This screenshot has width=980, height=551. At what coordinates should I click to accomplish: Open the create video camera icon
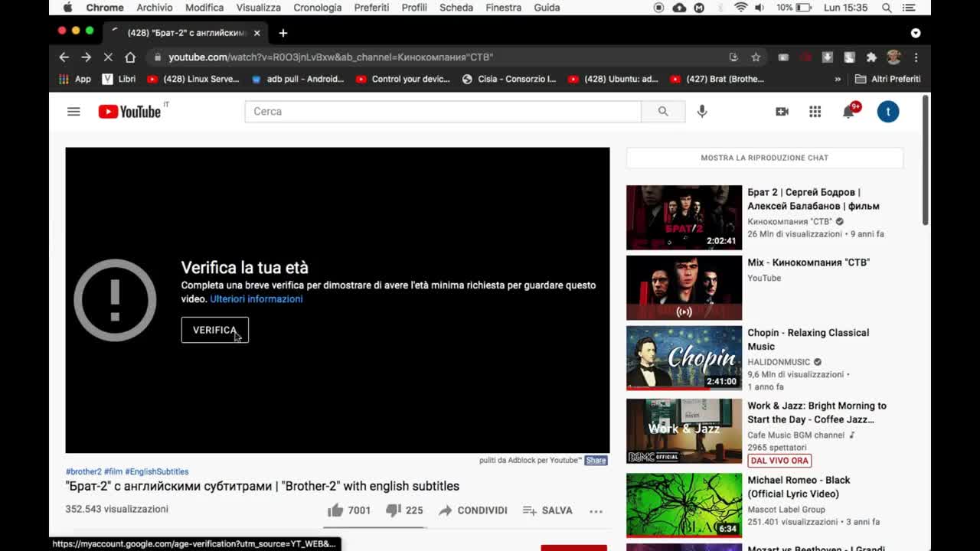click(x=782, y=112)
